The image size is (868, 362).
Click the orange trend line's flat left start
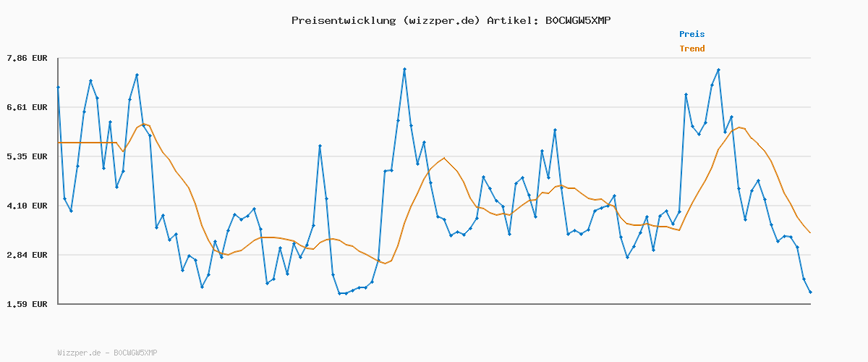[x=72, y=143]
